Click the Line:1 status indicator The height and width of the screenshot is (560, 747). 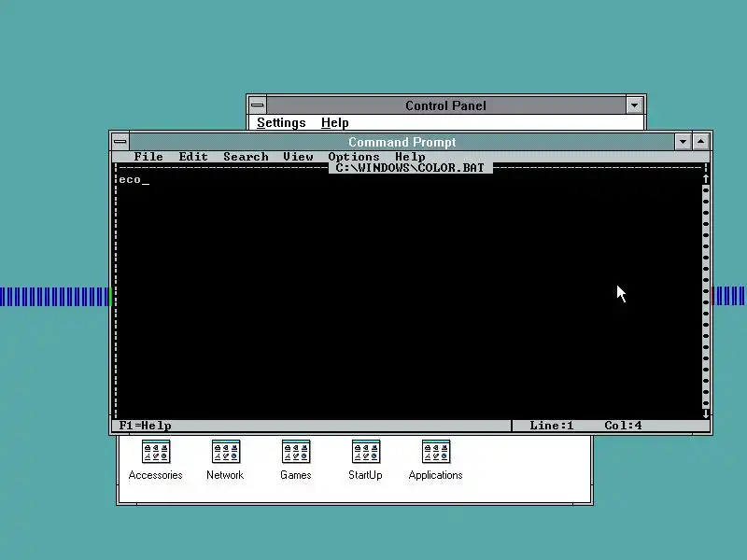tap(551, 426)
